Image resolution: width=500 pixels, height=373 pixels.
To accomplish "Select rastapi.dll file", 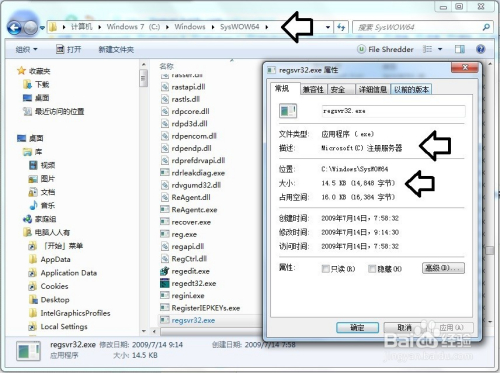I will (x=183, y=87).
